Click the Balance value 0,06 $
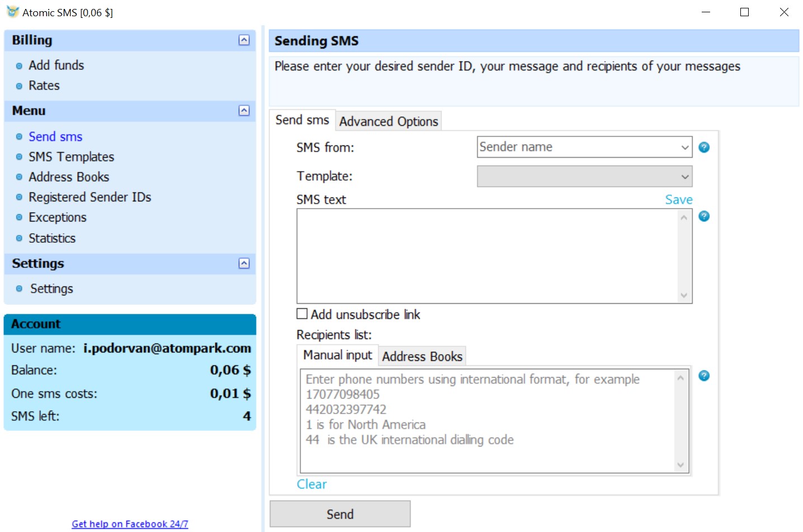The width and height of the screenshot is (803, 532). click(x=231, y=370)
